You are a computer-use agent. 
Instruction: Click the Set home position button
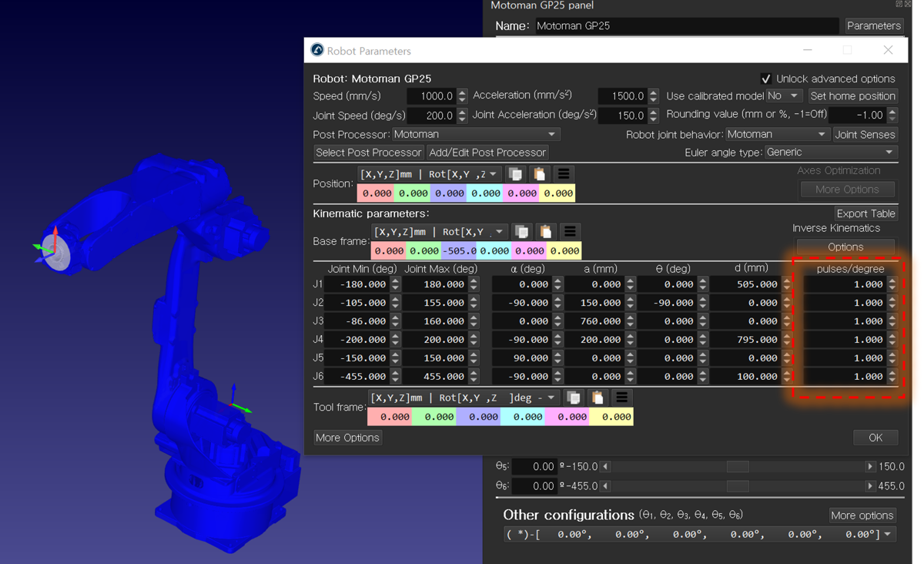(852, 96)
